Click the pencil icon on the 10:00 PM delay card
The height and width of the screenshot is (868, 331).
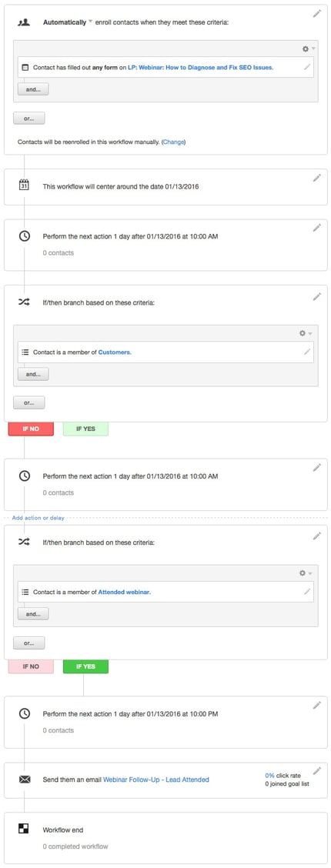(x=316, y=705)
